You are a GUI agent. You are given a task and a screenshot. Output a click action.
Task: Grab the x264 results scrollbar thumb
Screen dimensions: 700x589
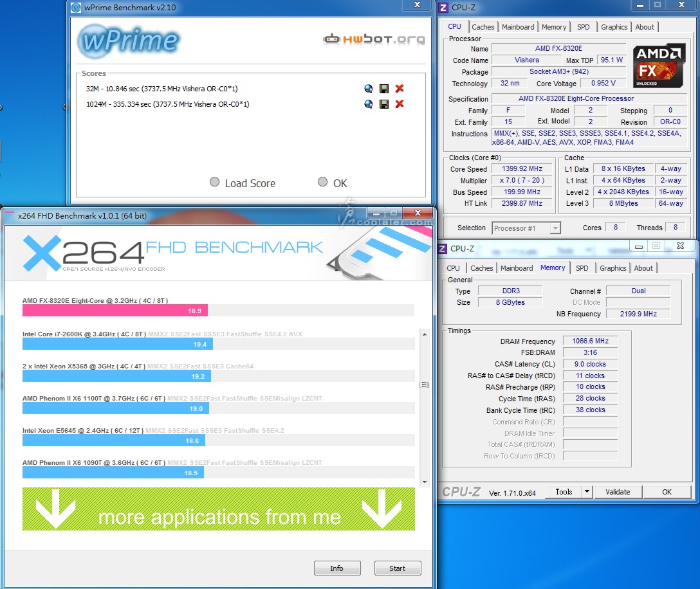coord(424,385)
